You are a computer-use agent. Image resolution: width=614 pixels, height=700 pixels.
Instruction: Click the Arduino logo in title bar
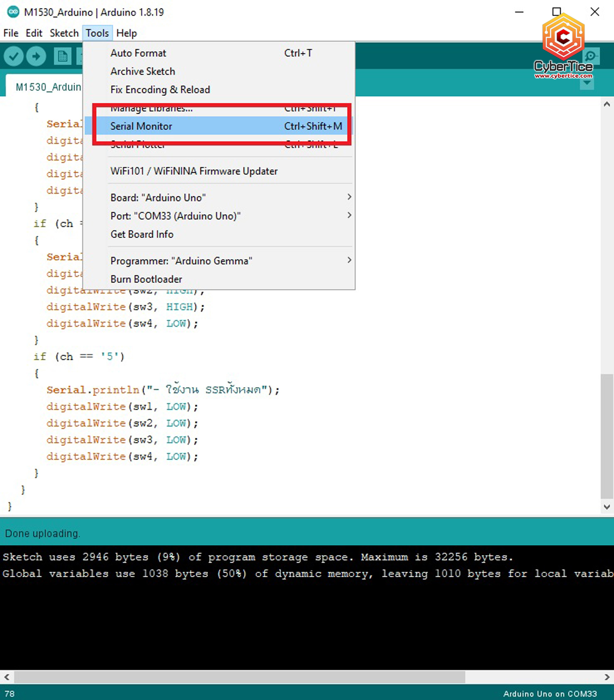tap(13, 12)
